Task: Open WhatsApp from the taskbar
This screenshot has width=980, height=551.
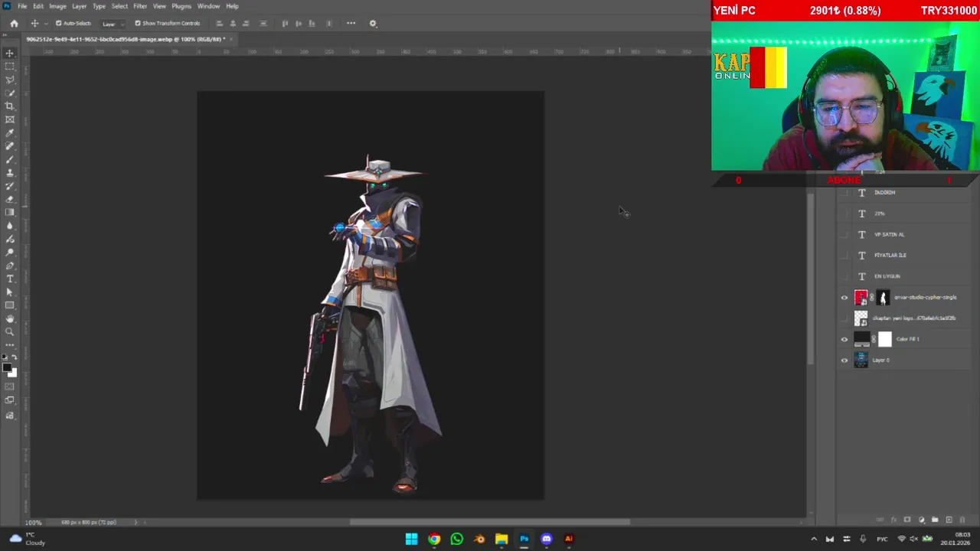Action: pyautogui.click(x=456, y=539)
